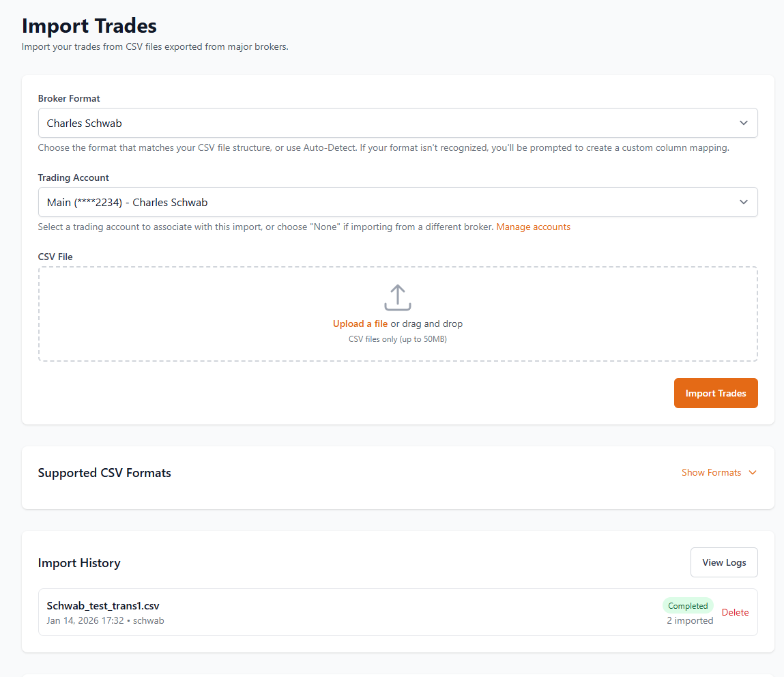Open the Manage accounts link
This screenshot has width=784, height=677.
(x=533, y=227)
